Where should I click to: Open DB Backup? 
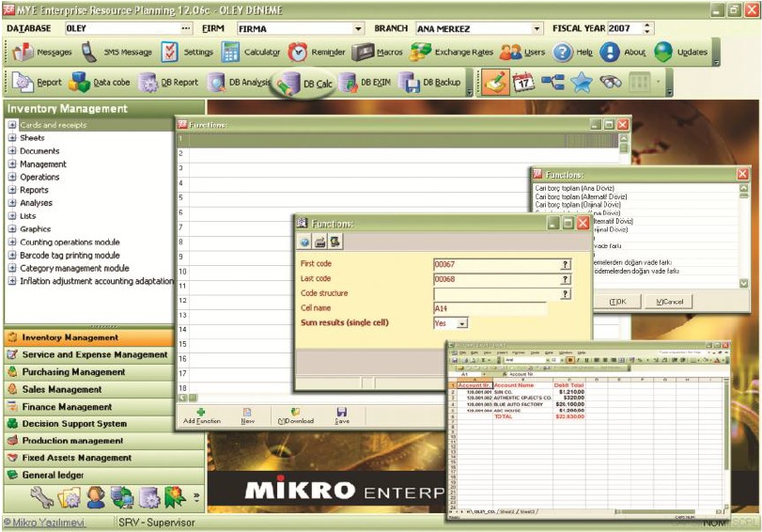click(x=429, y=82)
